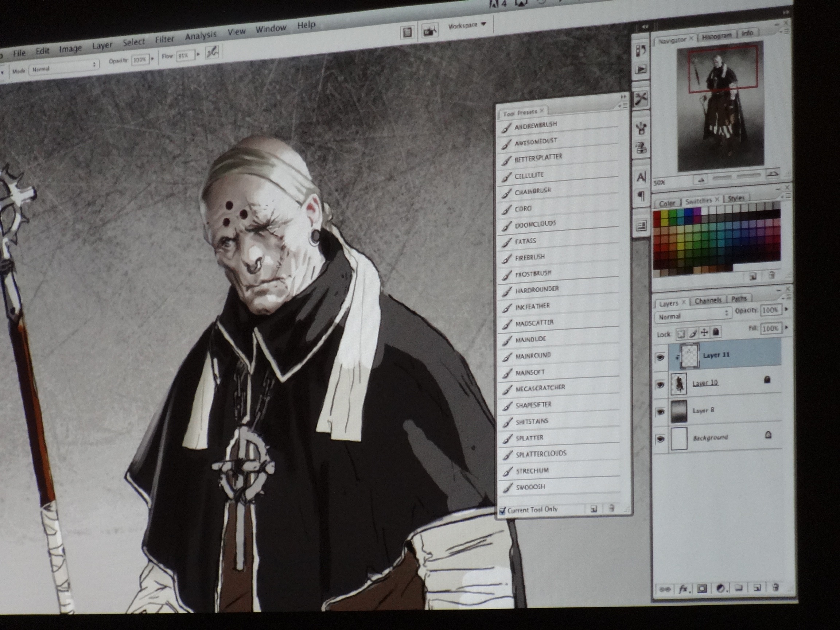Open the Filter menu
Viewport: 840px width, 630px height.
point(164,39)
